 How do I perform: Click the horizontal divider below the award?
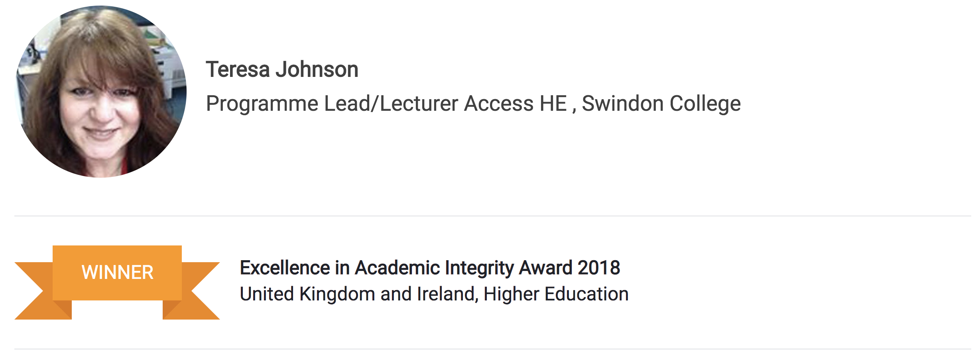492,349
